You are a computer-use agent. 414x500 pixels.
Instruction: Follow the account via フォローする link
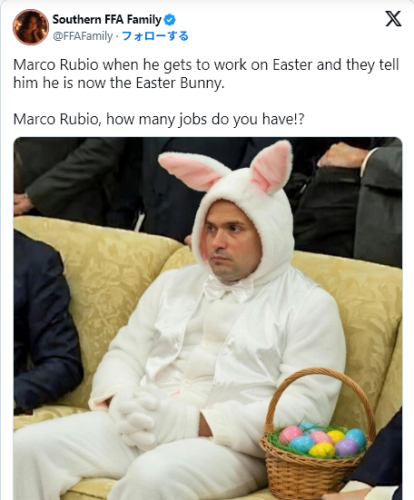click(x=155, y=36)
